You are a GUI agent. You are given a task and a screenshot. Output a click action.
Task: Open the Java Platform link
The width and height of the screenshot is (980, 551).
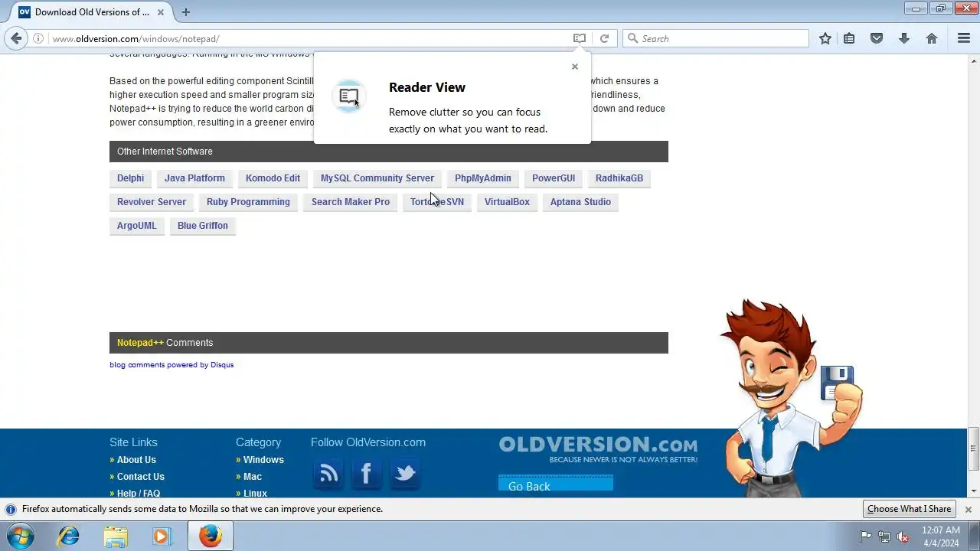point(194,178)
